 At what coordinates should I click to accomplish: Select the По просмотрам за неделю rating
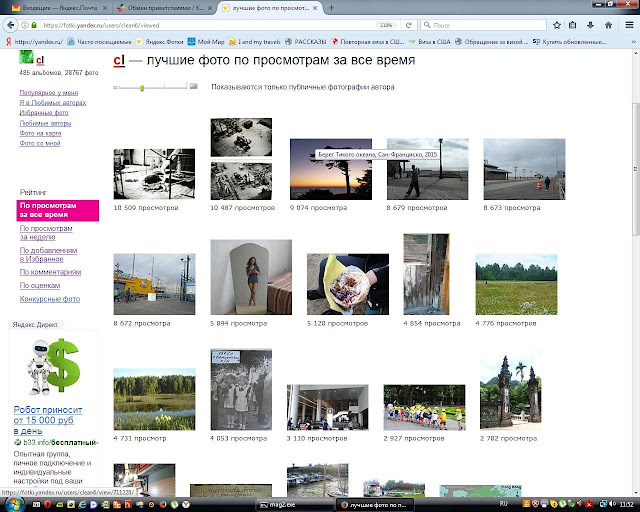[46, 233]
